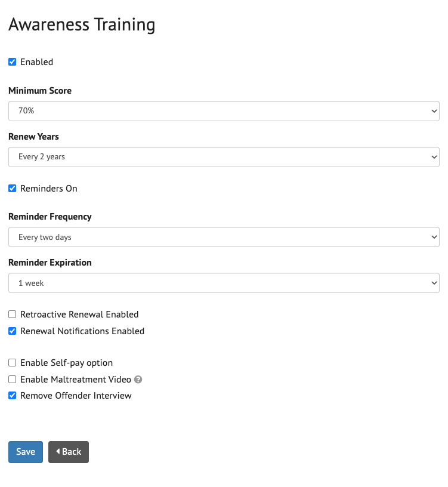Tick the Enable Maltreatment Video checkbox
The height and width of the screenshot is (487, 448).
pyautogui.click(x=12, y=380)
